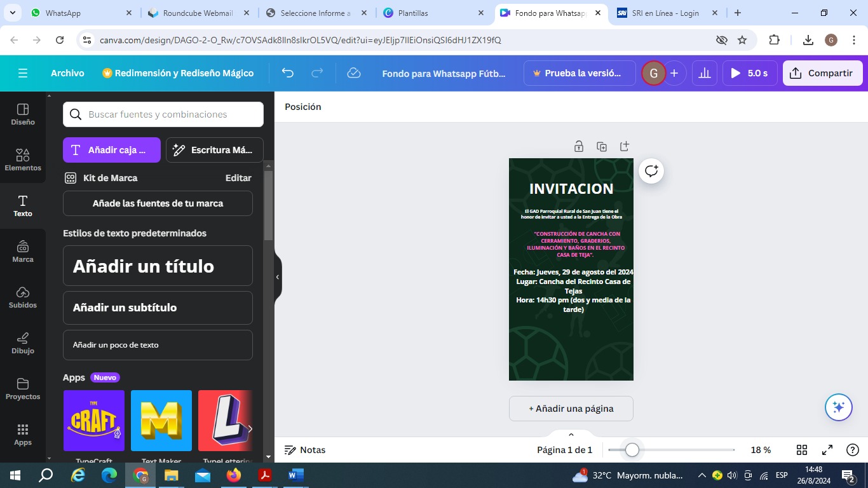Click the add page icon above canvas
The height and width of the screenshot is (488, 868).
pyautogui.click(x=625, y=147)
